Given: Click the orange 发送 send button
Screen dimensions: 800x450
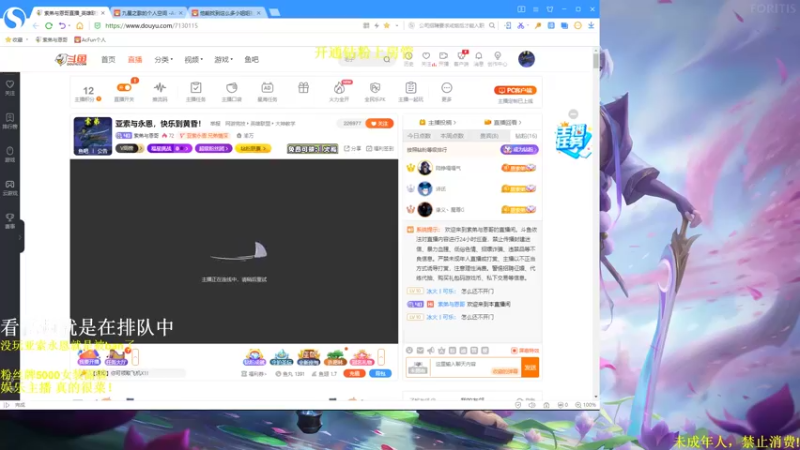Looking at the screenshot, I should pyautogui.click(x=530, y=367).
